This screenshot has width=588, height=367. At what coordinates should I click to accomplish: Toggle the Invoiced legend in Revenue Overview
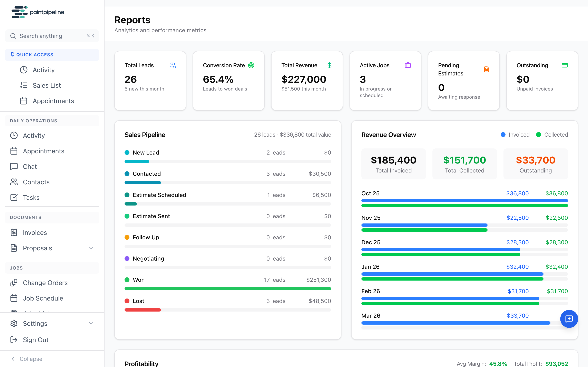click(x=515, y=135)
